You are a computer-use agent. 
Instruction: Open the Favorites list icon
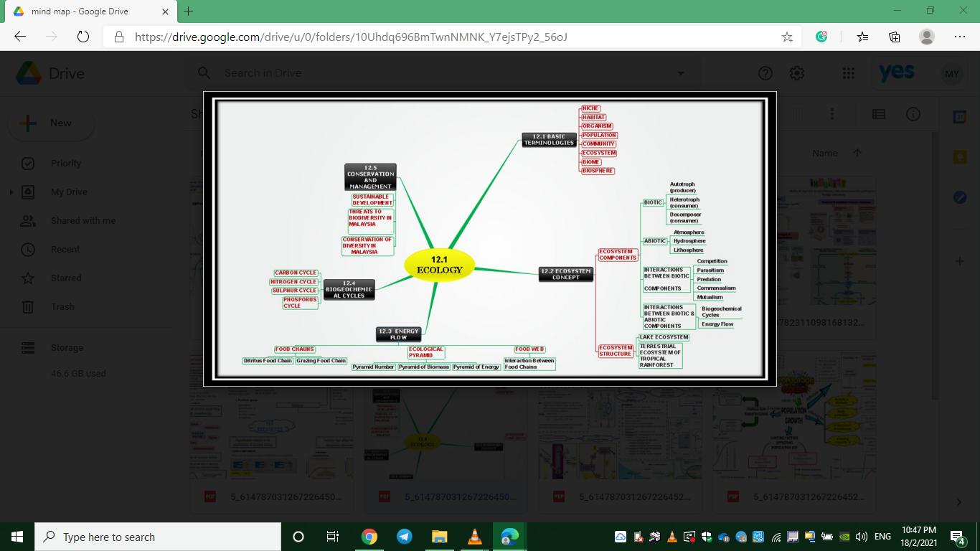[862, 37]
